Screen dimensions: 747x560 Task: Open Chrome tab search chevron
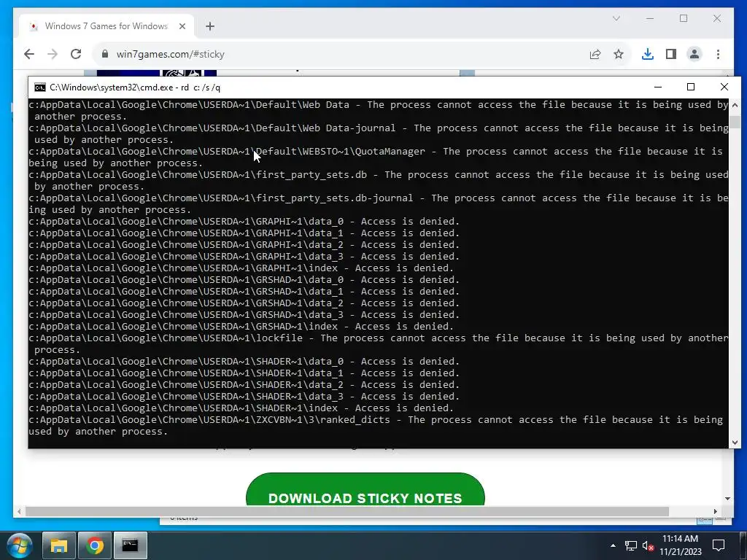tap(616, 18)
